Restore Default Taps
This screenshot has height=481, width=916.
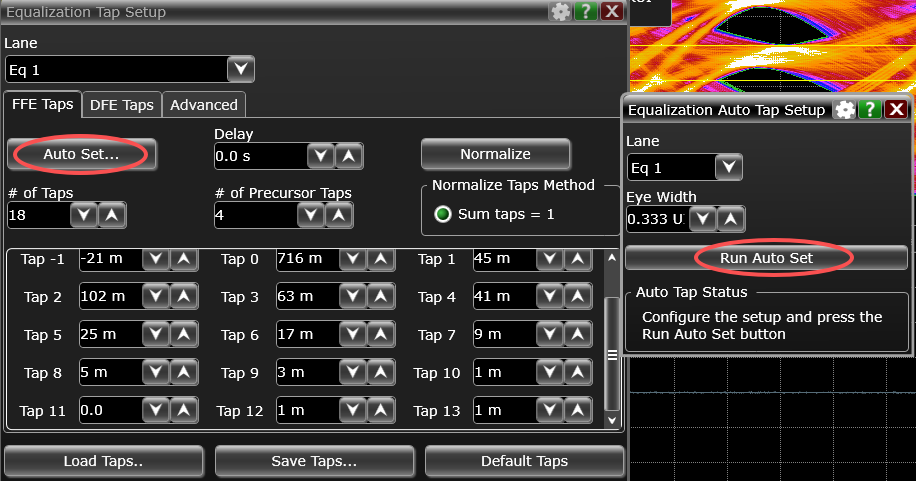[x=525, y=461]
